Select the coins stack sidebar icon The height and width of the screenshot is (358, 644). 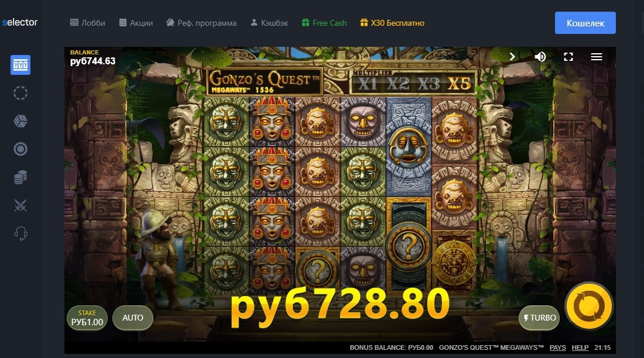tap(20, 177)
